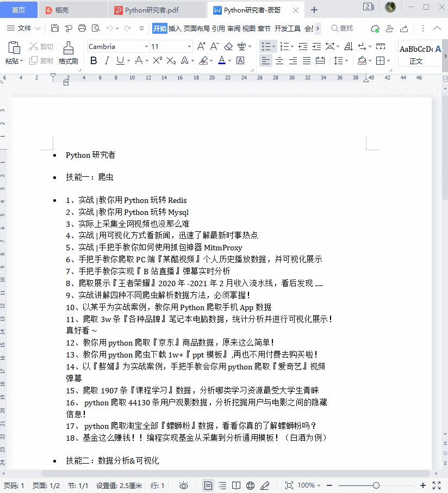Open the 页面布局 ribbon tab

(x=196, y=28)
